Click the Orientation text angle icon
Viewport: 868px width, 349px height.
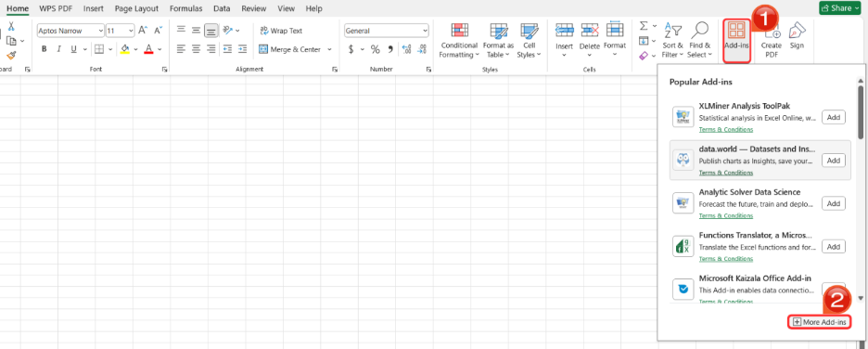(x=227, y=31)
